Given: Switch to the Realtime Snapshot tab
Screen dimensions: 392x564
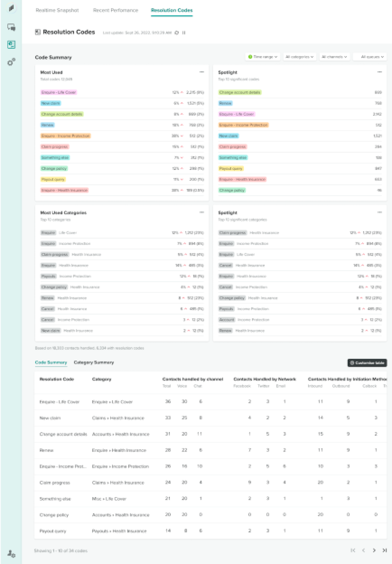Looking at the screenshot, I should tap(58, 10).
